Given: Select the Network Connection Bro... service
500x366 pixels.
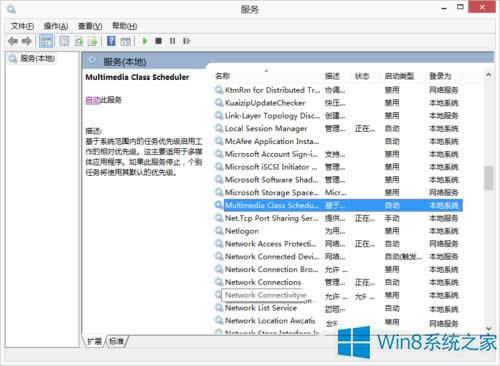Looking at the screenshot, I should (338, 270).
